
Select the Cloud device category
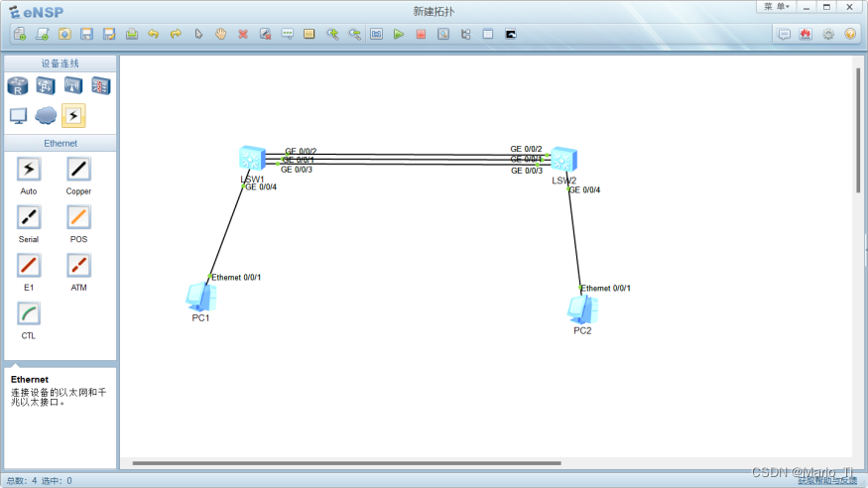[x=46, y=116]
